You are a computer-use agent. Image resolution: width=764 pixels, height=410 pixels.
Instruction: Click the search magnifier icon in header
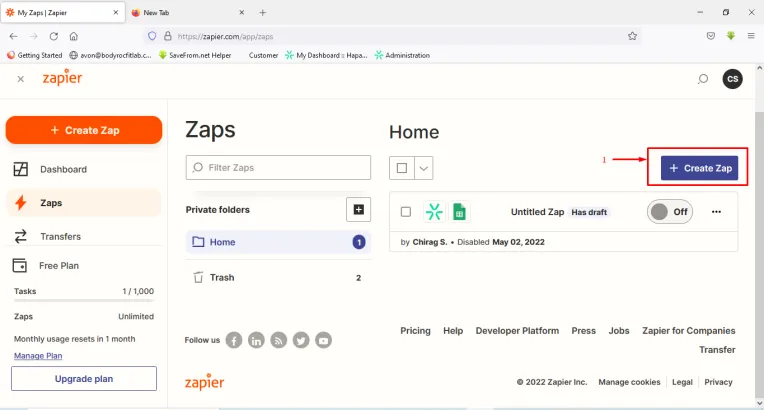(703, 79)
